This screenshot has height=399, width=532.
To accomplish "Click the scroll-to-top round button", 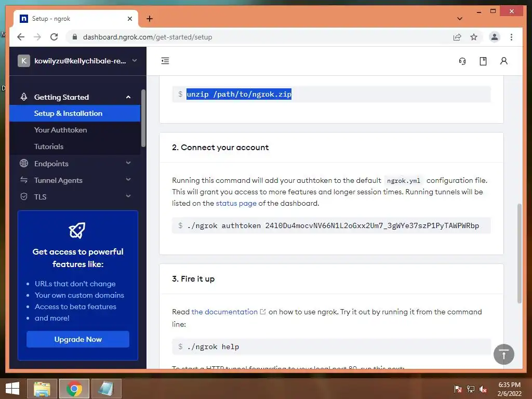I will pyautogui.click(x=504, y=354).
